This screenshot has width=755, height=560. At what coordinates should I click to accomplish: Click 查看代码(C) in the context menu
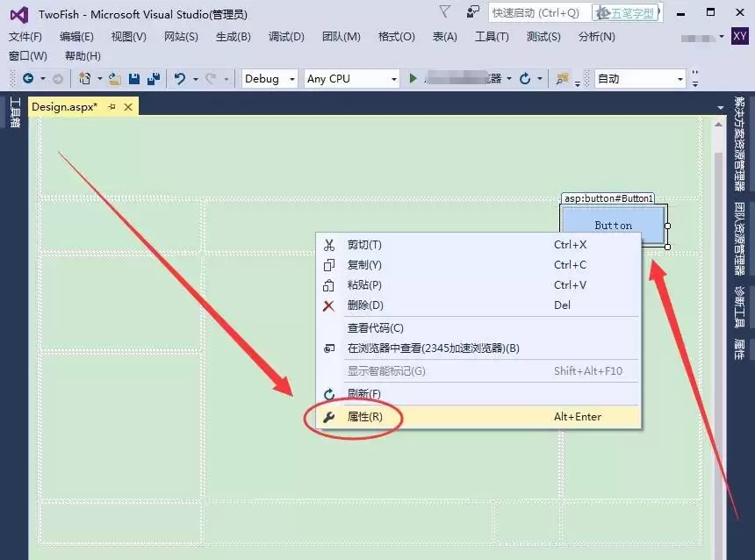375,328
